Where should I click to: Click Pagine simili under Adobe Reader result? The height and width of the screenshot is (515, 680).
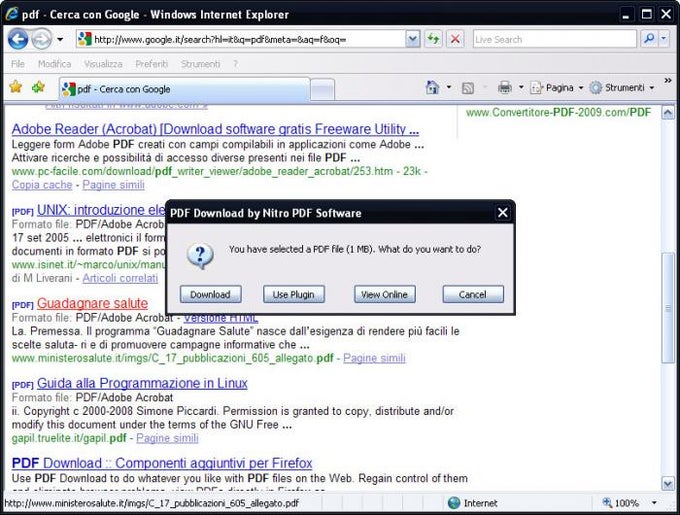(x=113, y=185)
